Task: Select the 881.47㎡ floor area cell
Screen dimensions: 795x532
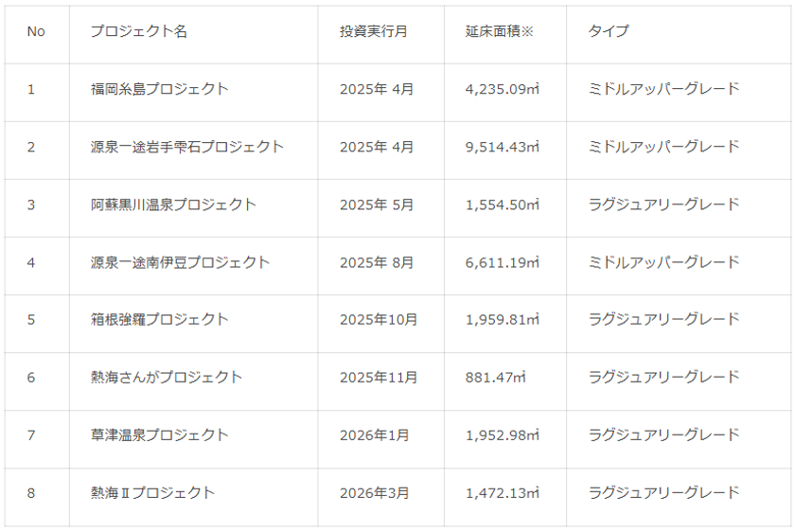Action: coord(496,377)
